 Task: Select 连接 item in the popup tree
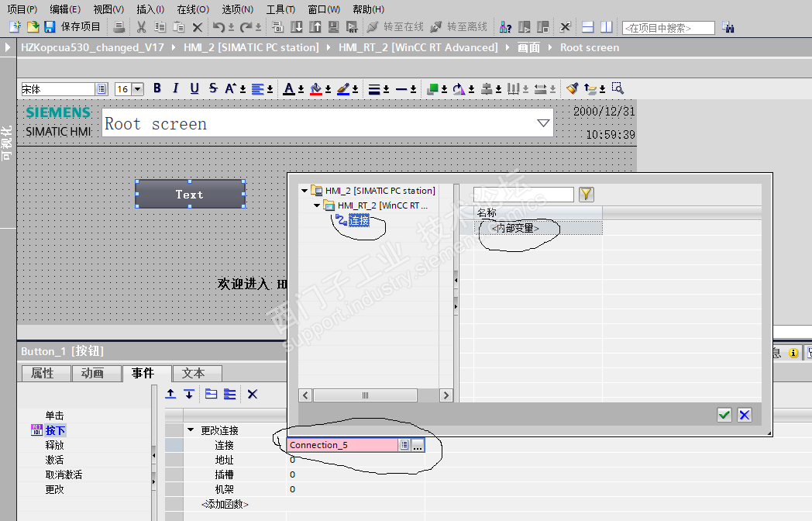(359, 221)
